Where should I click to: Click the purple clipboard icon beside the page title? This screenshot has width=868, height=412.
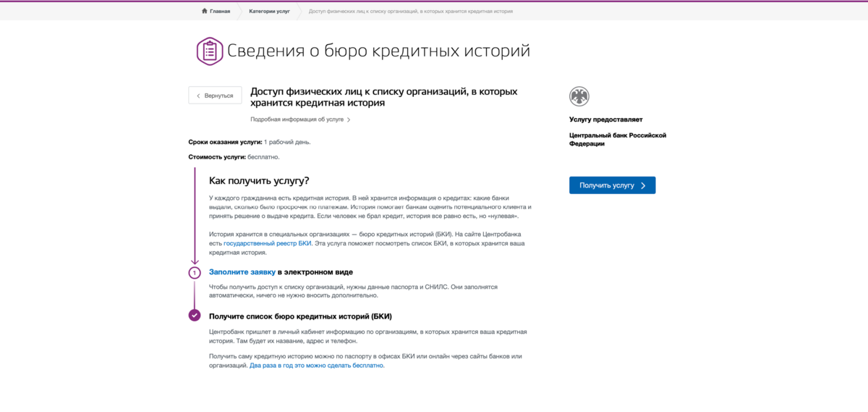[210, 51]
